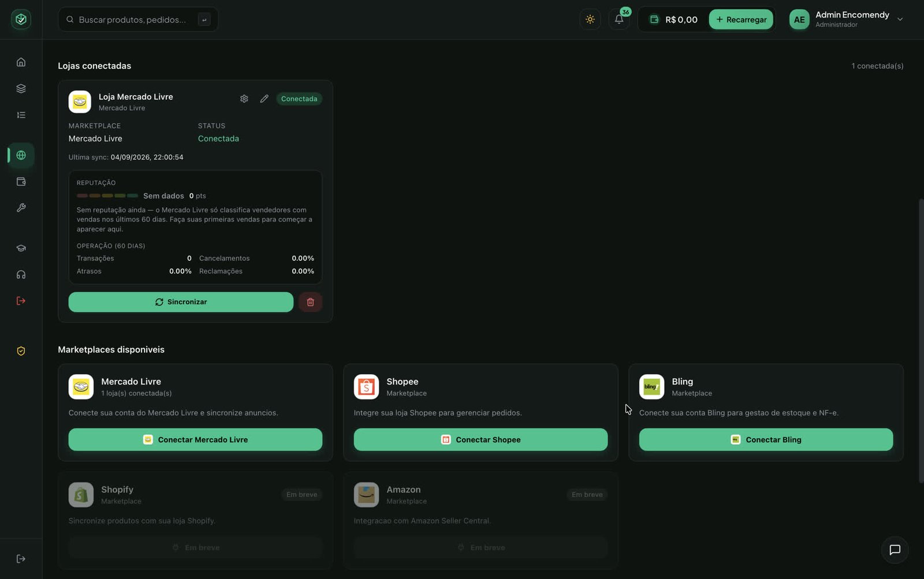Click Conectar Bling button
The width and height of the screenshot is (924, 579).
(x=766, y=439)
